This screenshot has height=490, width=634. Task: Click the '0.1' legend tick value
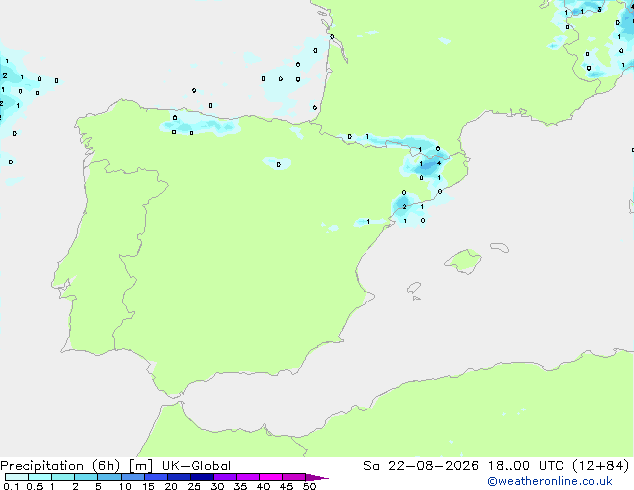coord(11,486)
